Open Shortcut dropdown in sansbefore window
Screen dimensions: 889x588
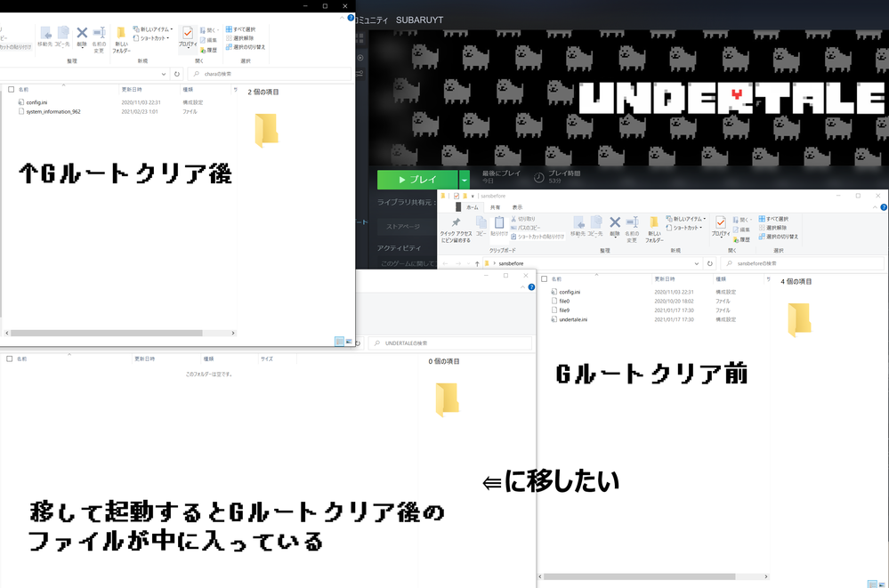pyautogui.click(x=684, y=228)
